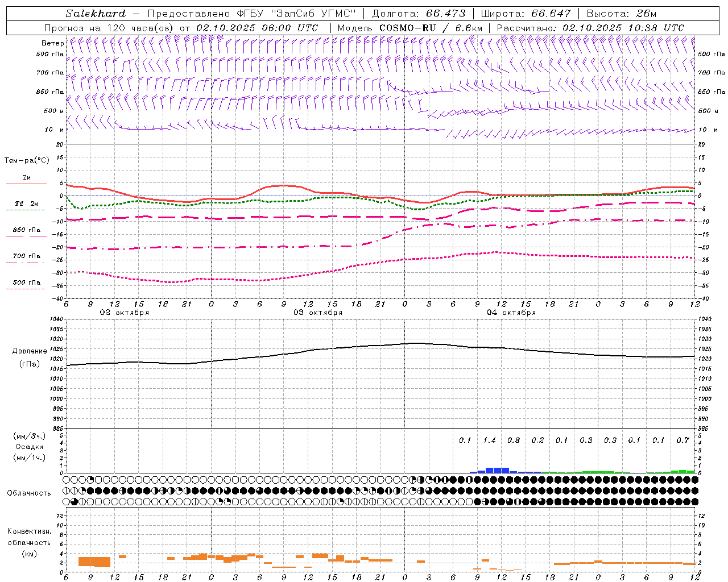Select the text Предоставлено ФГБУ "ЗапСиб УГМС"
The height and width of the screenshot is (582, 728).
251,14
